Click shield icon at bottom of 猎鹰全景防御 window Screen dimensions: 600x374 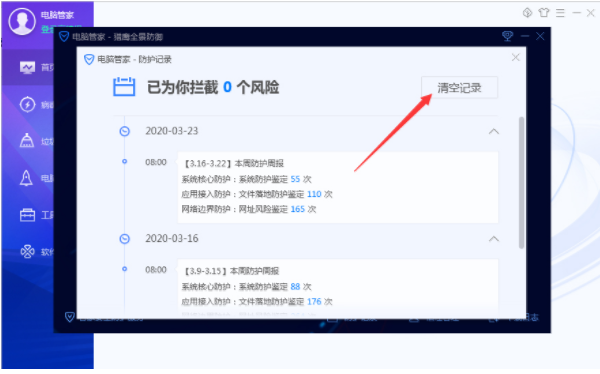click(69, 317)
